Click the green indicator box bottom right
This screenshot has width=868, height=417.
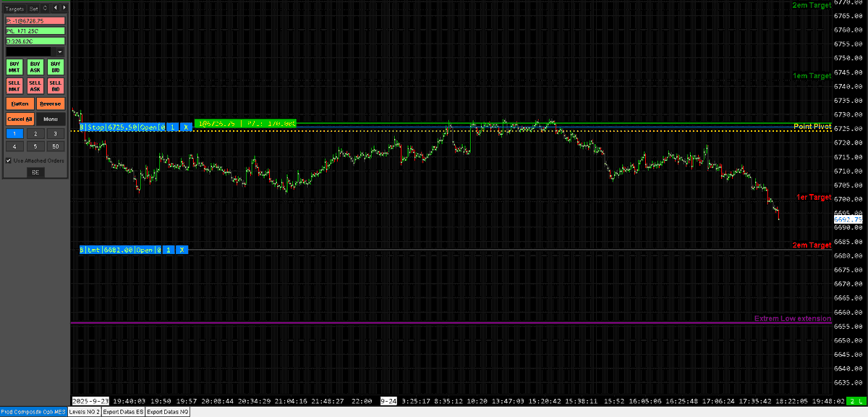coord(855,400)
